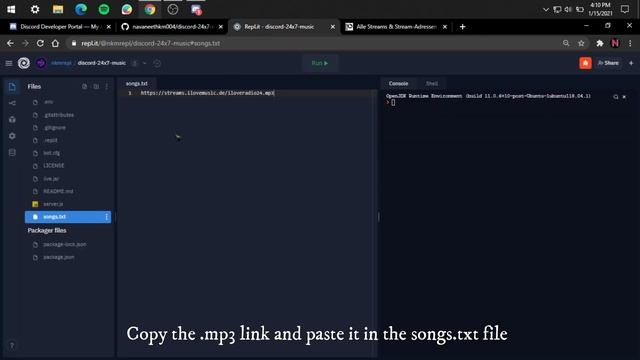Screen dimensions: 640x360
Task: Clear the console with x icon
Action: 624,97
